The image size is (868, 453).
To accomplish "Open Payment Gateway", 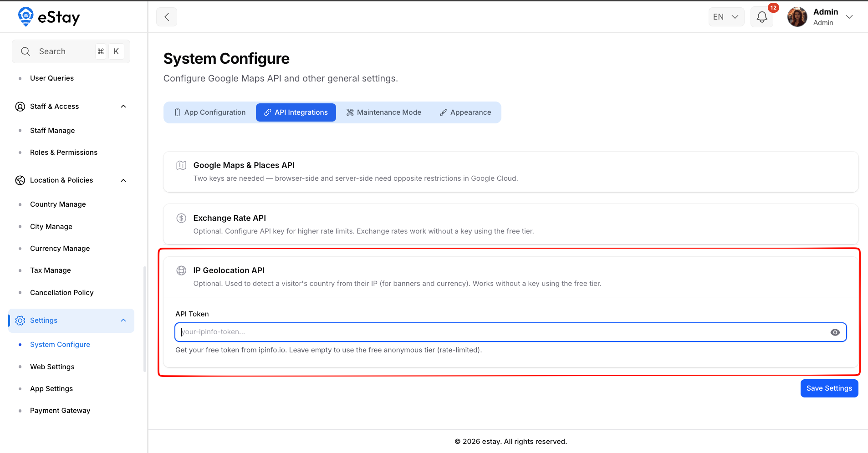I will (60, 411).
